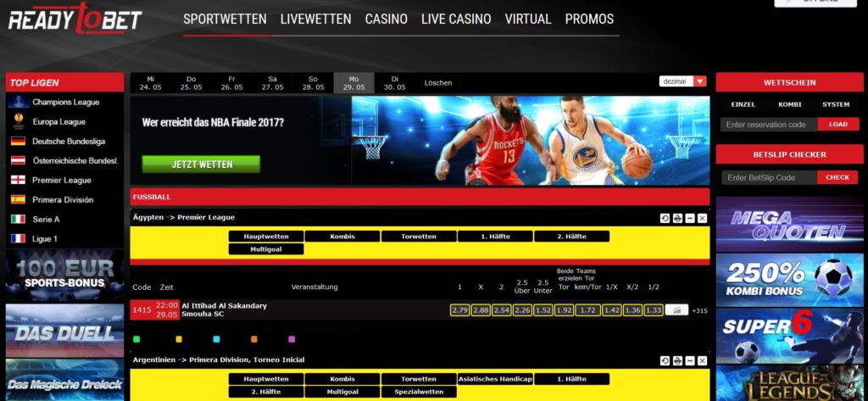Collapse the Argentinien Primera Division section
This screenshot has height=401, width=868.
pyautogui.click(x=690, y=360)
